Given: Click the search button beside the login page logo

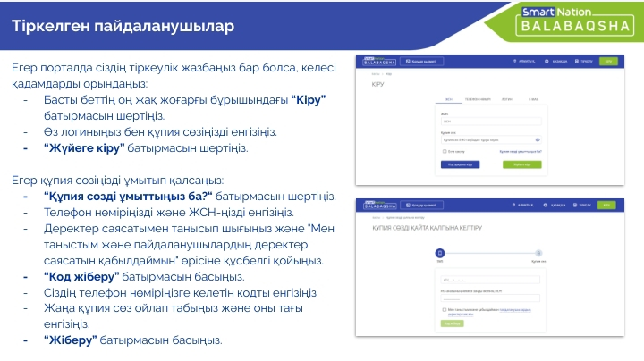Looking at the screenshot, I should (422, 62).
